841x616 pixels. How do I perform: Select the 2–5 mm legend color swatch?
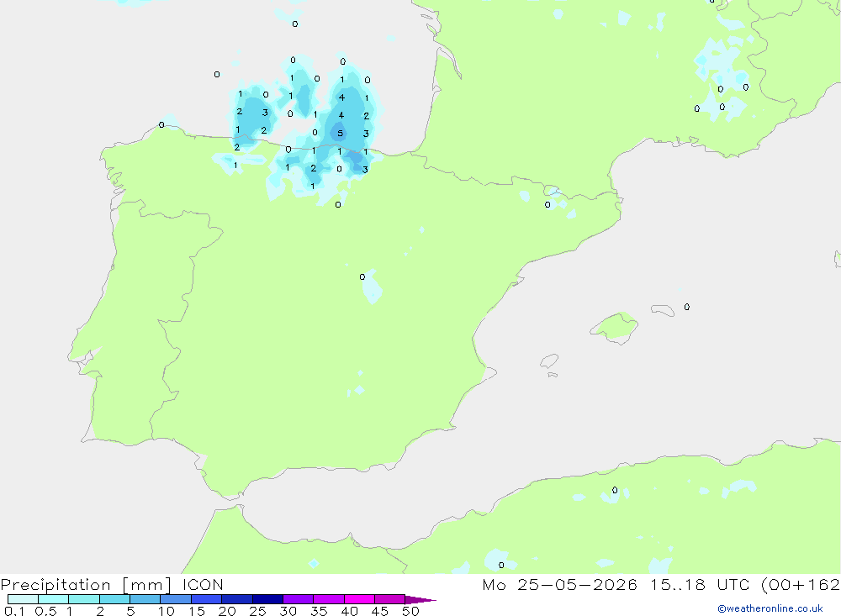[114, 599]
